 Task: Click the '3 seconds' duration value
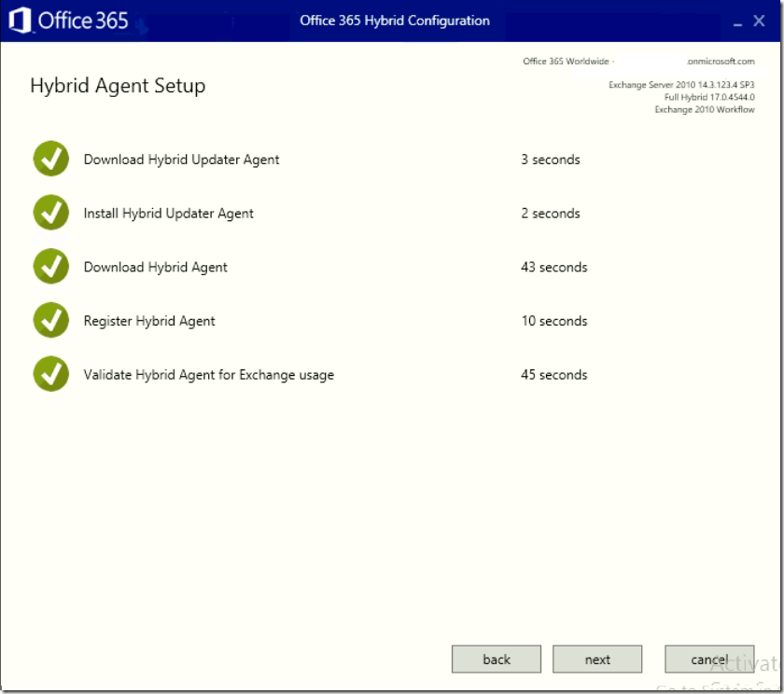click(x=551, y=160)
